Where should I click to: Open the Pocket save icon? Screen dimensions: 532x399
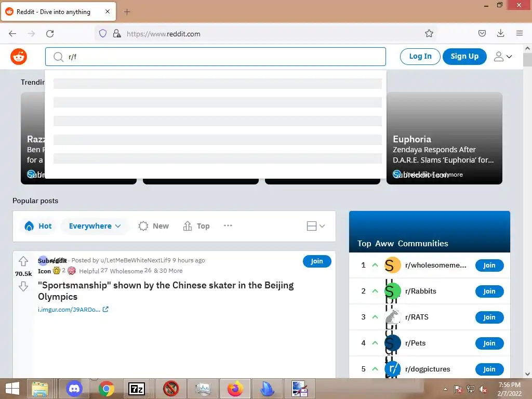click(x=482, y=33)
